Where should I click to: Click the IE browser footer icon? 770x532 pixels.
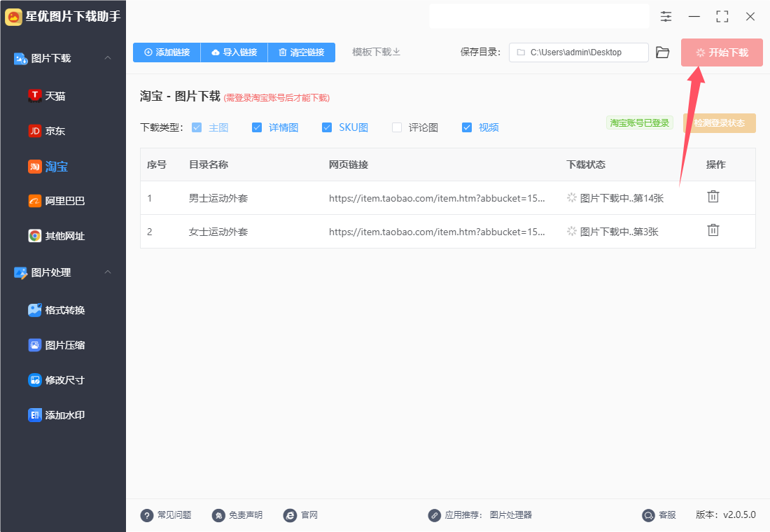(x=290, y=515)
